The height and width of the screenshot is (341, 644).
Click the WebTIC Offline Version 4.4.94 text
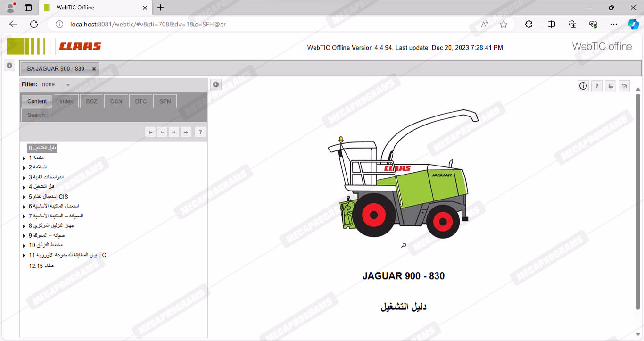coord(405,48)
